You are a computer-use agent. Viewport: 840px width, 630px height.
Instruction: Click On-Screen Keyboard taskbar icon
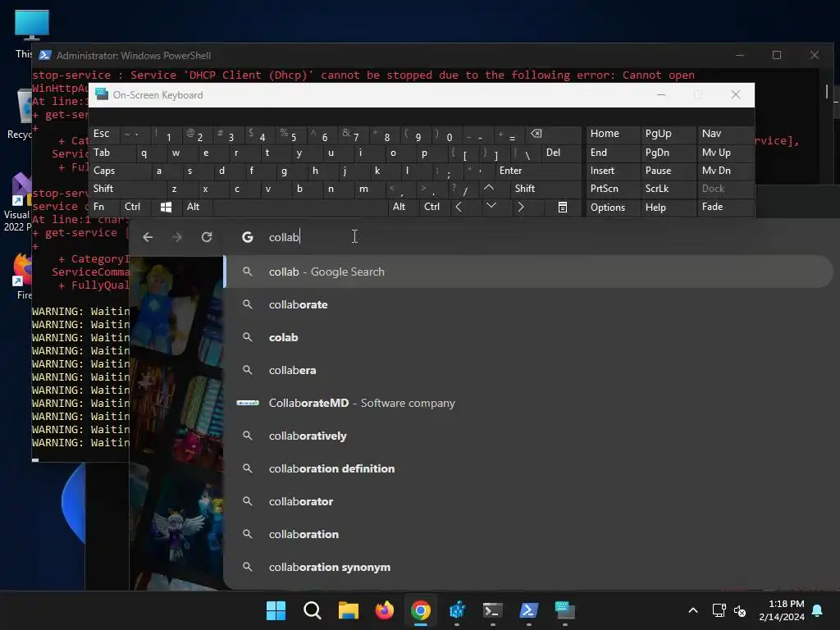coord(564,610)
